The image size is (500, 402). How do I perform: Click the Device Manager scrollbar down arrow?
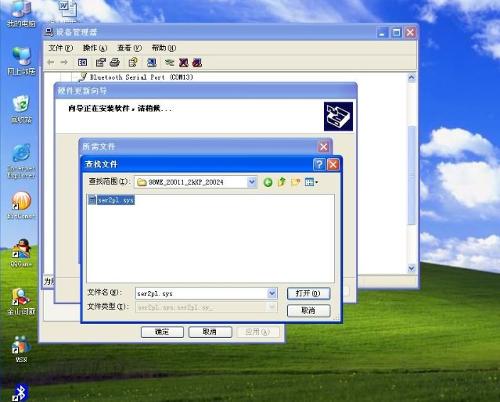[412, 268]
